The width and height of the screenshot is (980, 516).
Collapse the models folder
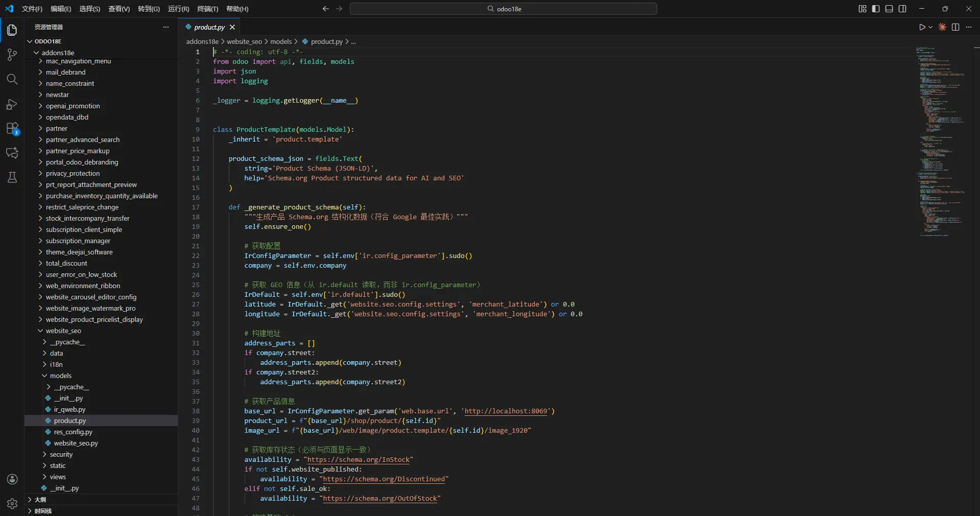coord(60,376)
